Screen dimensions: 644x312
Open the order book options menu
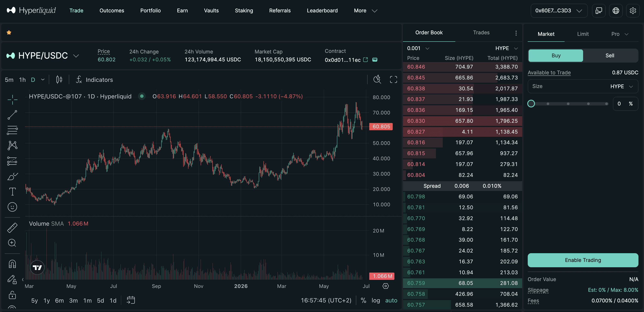pos(516,33)
